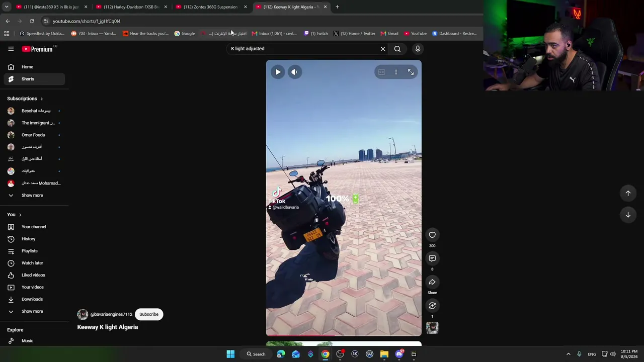
Task: Open the comments icon showing 8
Action: 432,258
